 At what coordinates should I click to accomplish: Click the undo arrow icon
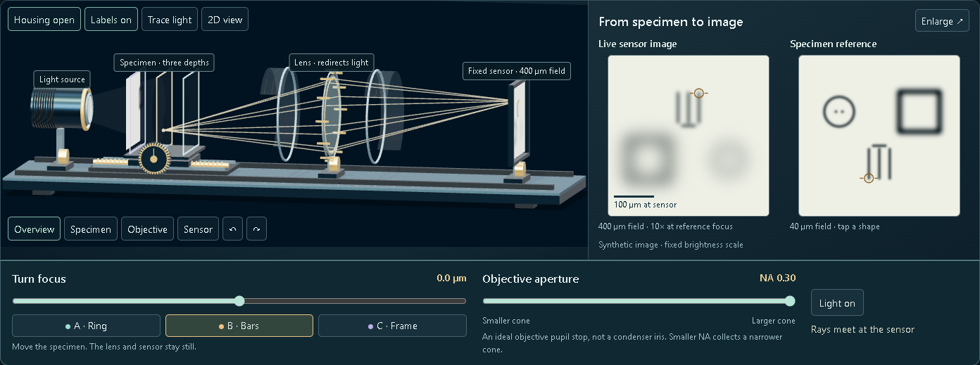(233, 229)
